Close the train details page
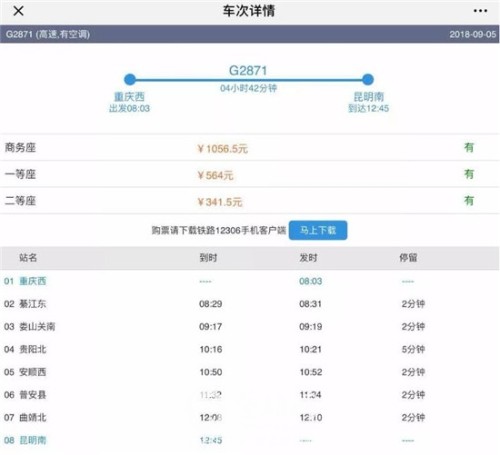 pyautogui.click(x=18, y=11)
